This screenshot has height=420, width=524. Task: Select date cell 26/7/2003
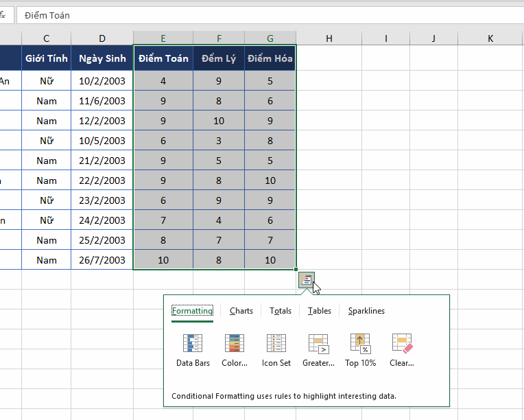[102, 260]
